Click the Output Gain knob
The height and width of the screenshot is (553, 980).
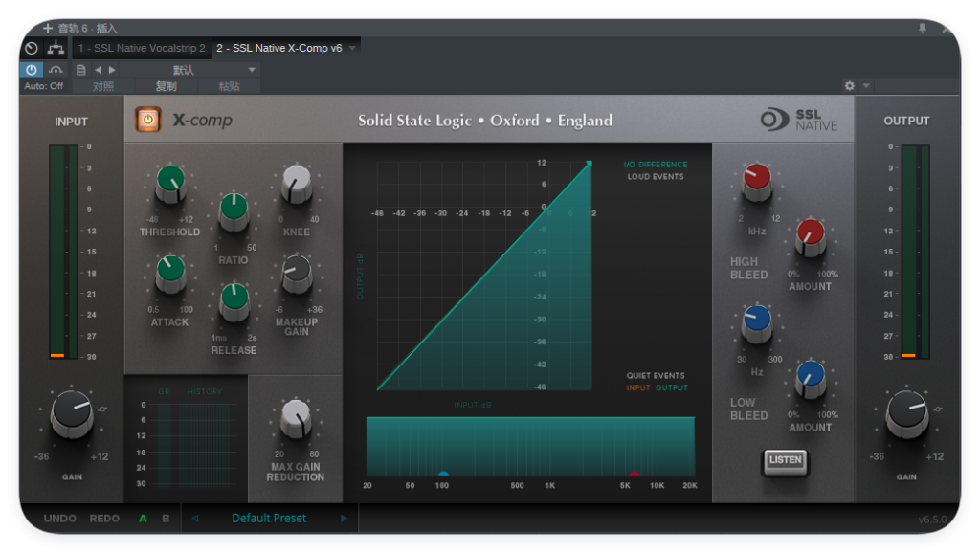[x=907, y=413]
